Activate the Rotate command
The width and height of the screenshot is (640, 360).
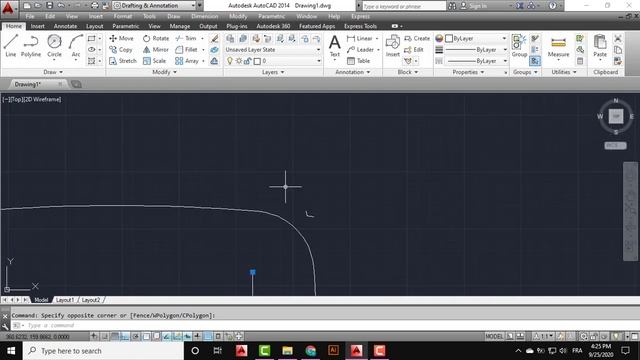click(x=156, y=38)
